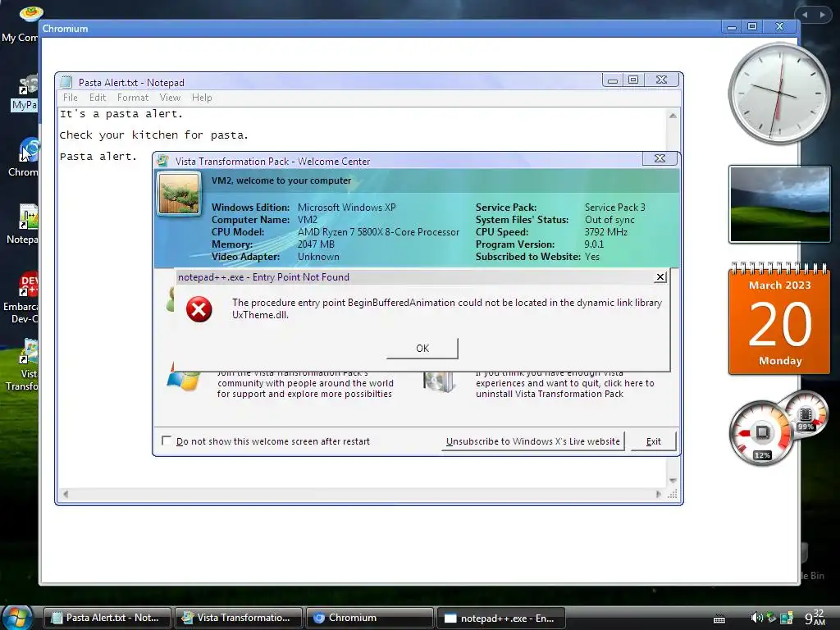Click the Notepad title bar document icon

(x=66, y=82)
